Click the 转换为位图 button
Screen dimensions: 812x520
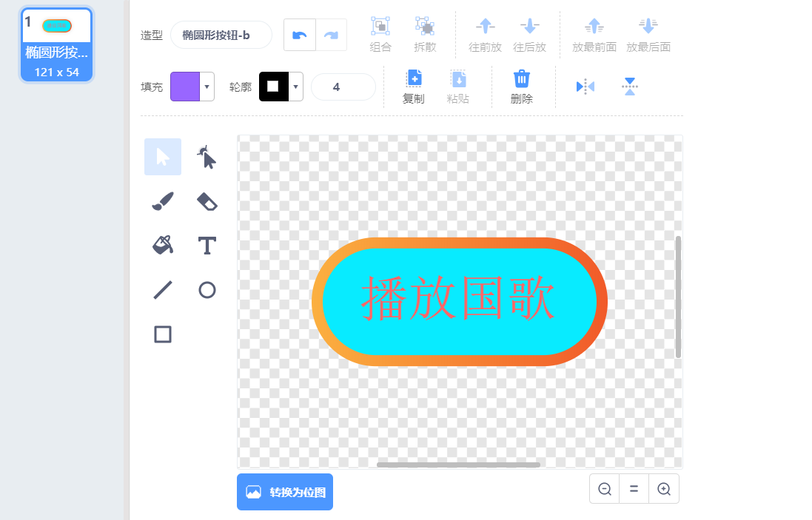285,492
